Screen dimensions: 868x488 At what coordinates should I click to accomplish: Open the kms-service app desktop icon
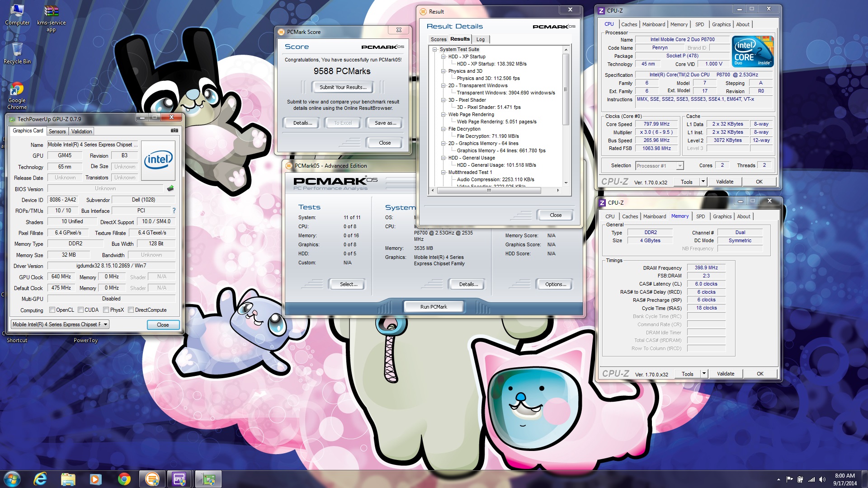coord(51,18)
